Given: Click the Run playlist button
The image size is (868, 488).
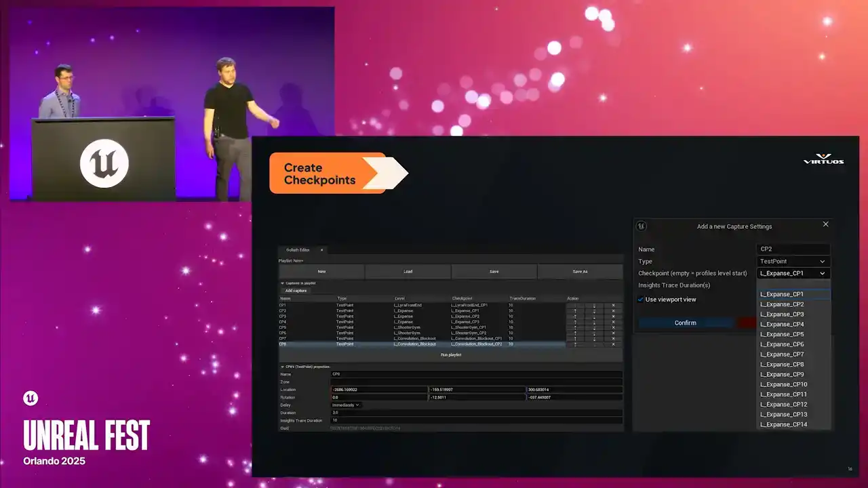Looking at the screenshot, I should (450, 355).
